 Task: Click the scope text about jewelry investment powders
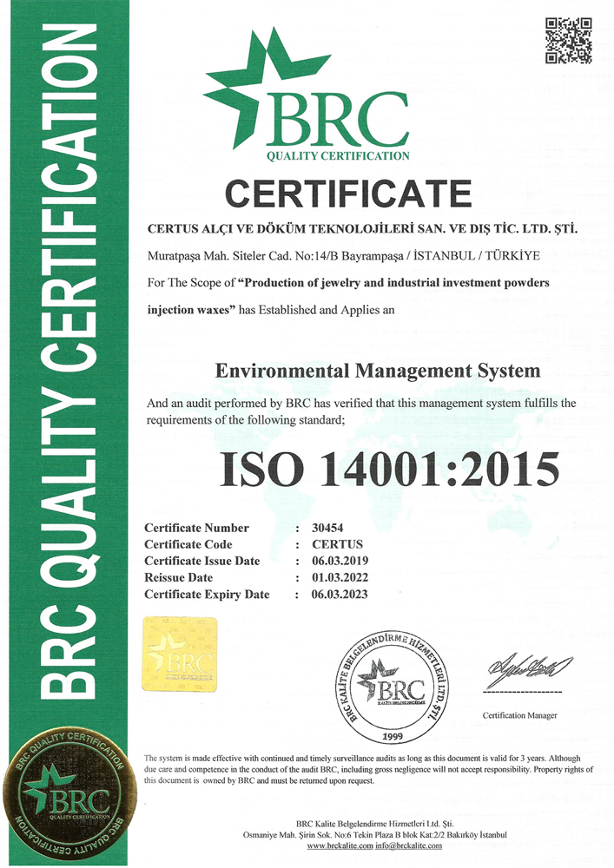pyautogui.click(x=348, y=283)
